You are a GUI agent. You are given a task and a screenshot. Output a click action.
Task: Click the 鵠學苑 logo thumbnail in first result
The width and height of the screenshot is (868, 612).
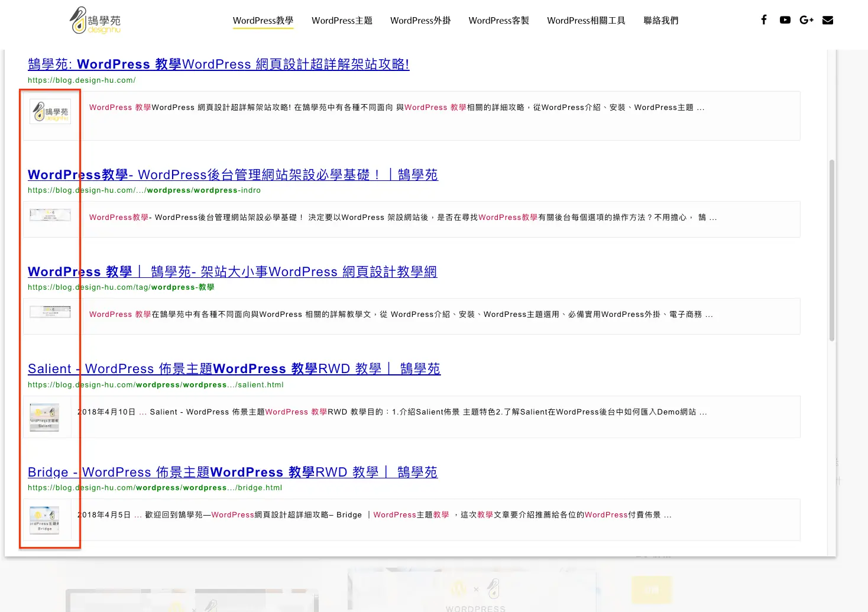point(50,111)
